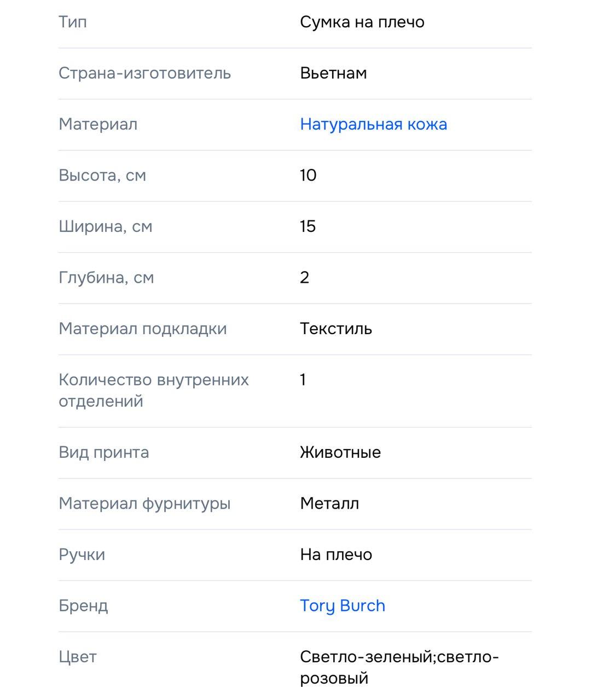
Task: Click the Высота, см label
Action: click(102, 176)
